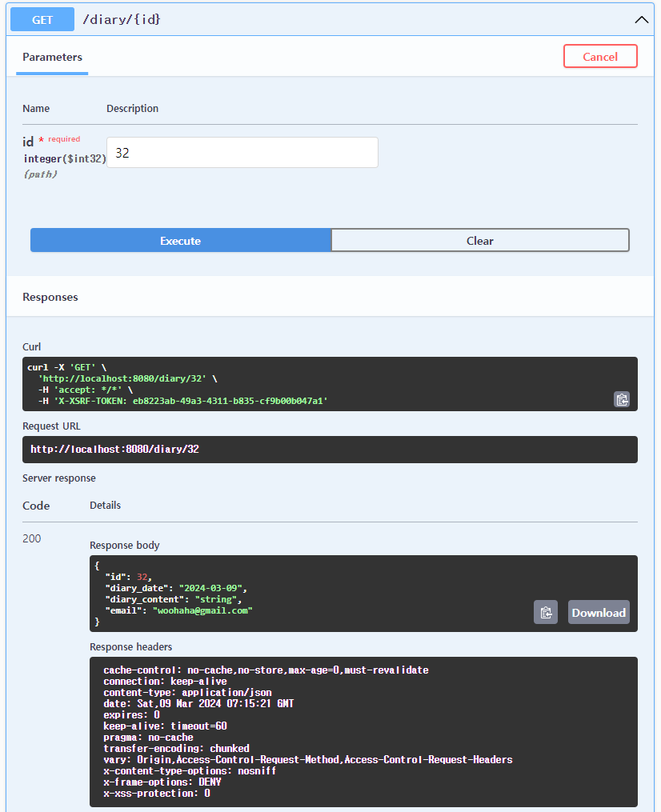Screen dimensions: 661x812
Task: Click the /diary/{id} endpoint path
Action: coord(121,20)
